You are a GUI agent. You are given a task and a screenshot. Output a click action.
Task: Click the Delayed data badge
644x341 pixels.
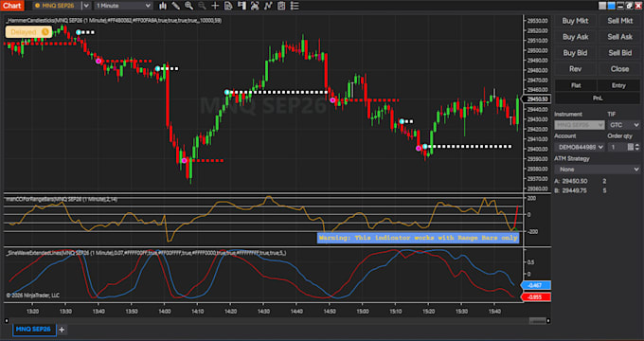(28, 32)
